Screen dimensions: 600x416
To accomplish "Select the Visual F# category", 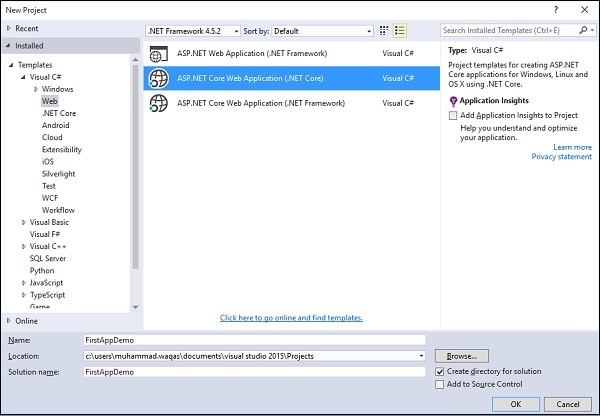I will 45,234.
